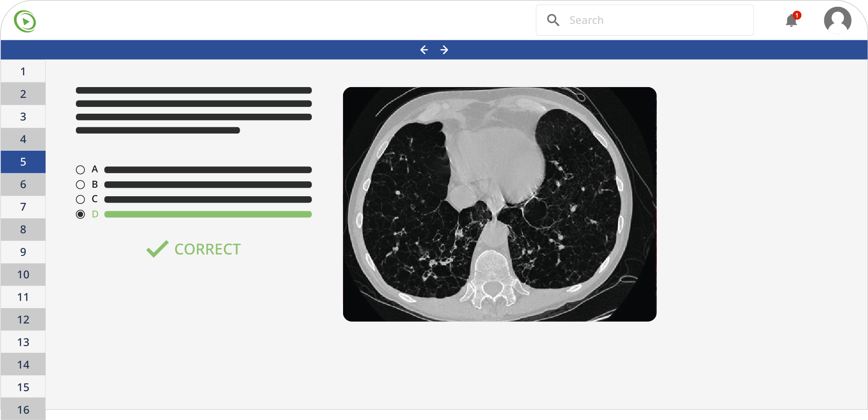Select answer option A
This screenshot has height=420, width=868.
click(x=80, y=169)
